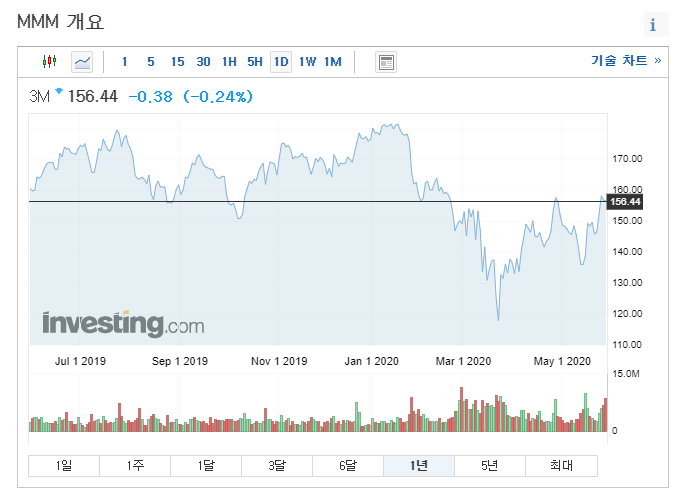Viewport: 677px width, 500px height.
Task: Switch interval to 1M monthly
Action: 333,62
